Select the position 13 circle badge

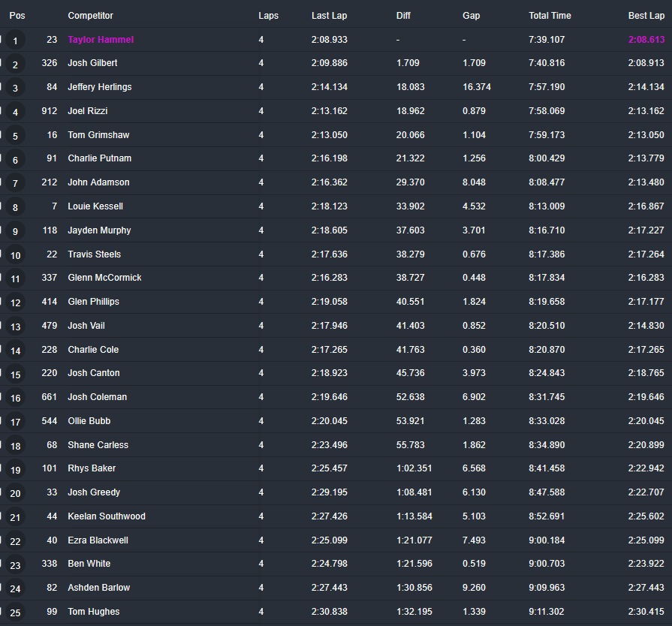[x=16, y=327]
